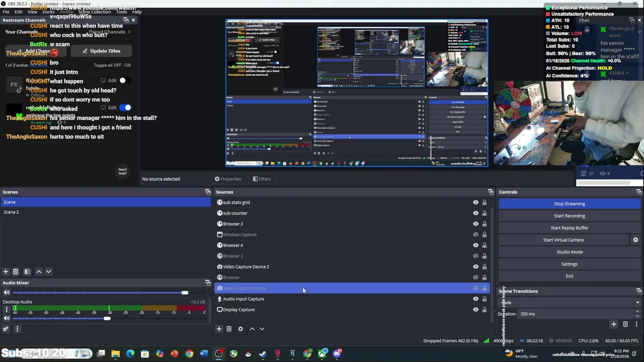The width and height of the screenshot is (644, 362).
Task: Open Microsoft Word from the taskbar
Action: point(204,354)
